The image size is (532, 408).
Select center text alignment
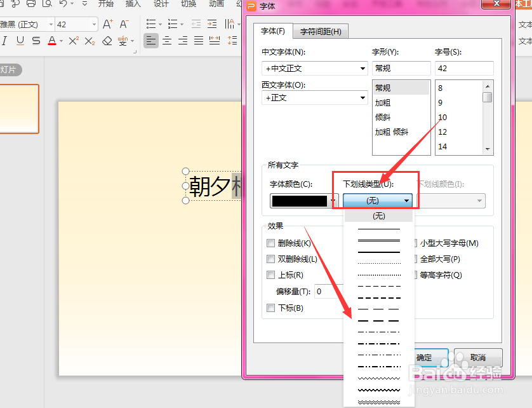(167, 41)
